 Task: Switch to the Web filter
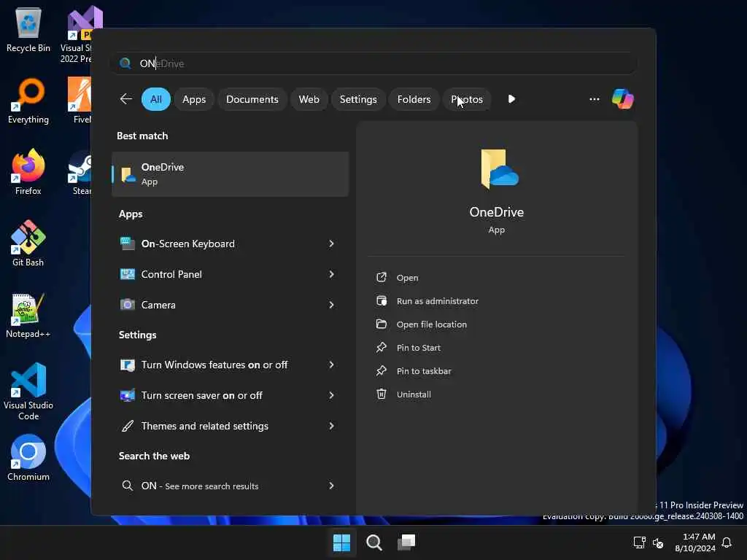tap(309, 99)
